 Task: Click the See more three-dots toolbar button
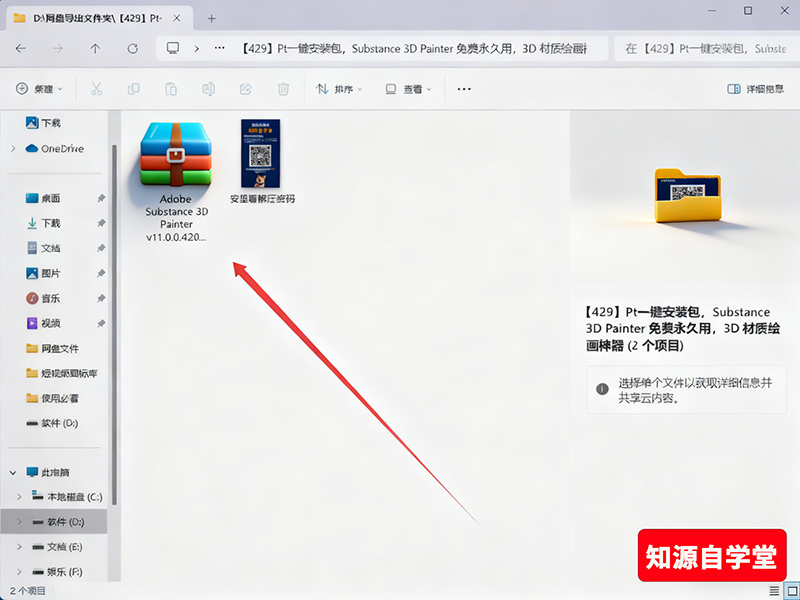[464, 89]
